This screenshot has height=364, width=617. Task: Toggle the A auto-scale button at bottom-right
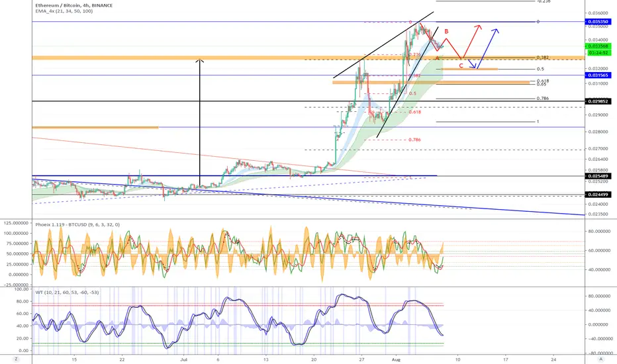tap(600, 359)
